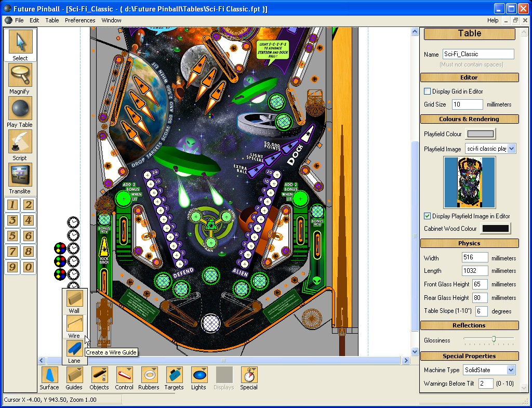
Task: Uncheck Display Playfield Image in Editor
Action: pyautogui.click(x=428, y=216)
